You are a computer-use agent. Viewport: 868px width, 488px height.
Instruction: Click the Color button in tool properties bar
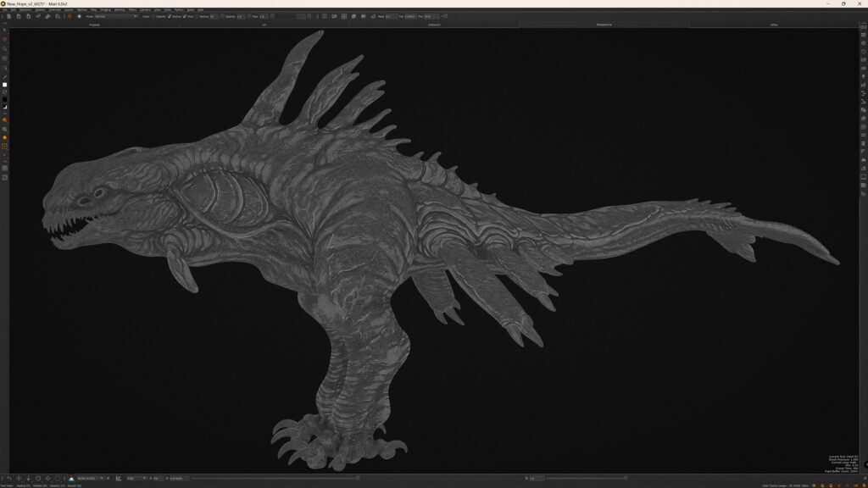click(146, 16)
